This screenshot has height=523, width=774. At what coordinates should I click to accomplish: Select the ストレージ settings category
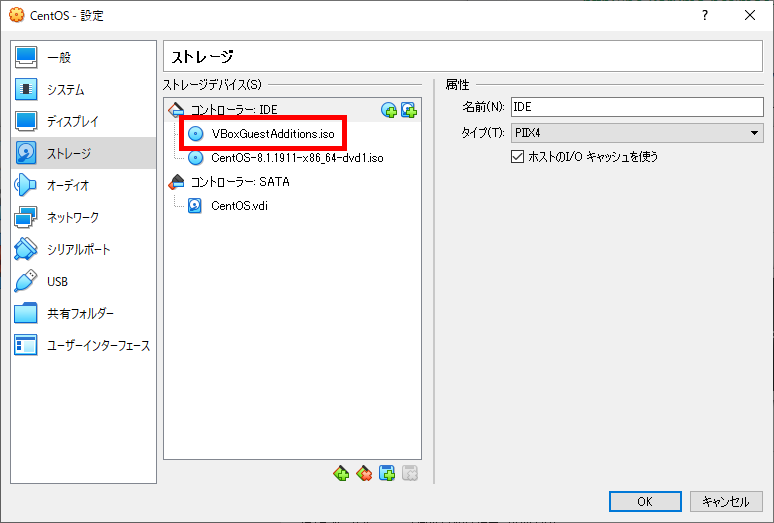[x=83, y=153]
